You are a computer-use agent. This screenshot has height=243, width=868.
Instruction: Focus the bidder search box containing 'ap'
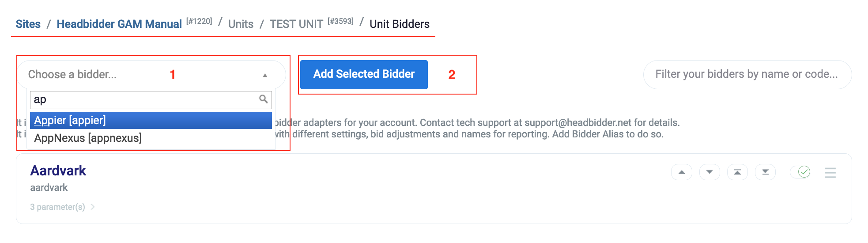pos(146,100)
